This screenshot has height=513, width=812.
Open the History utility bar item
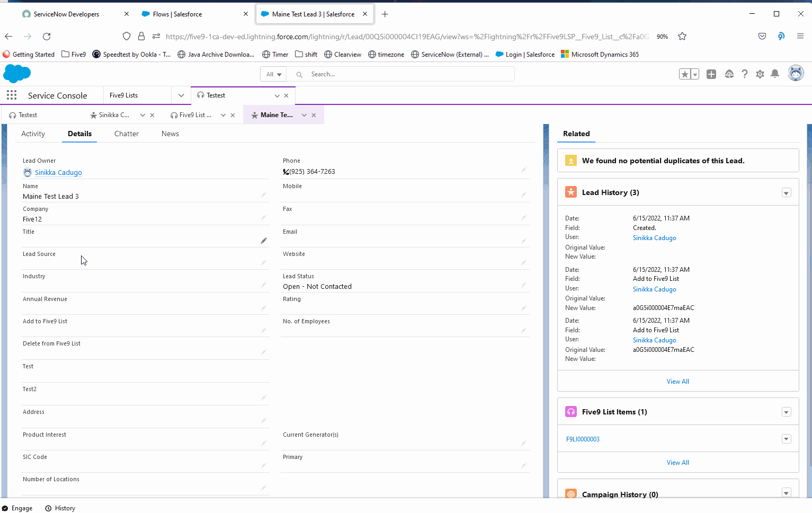click(x=60, y=508)
